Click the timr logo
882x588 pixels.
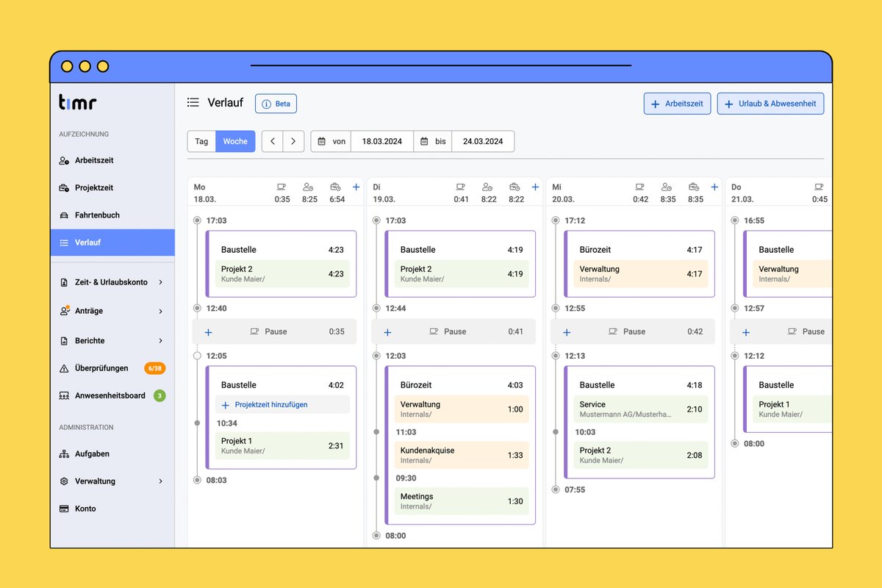(x=77, y=103)
